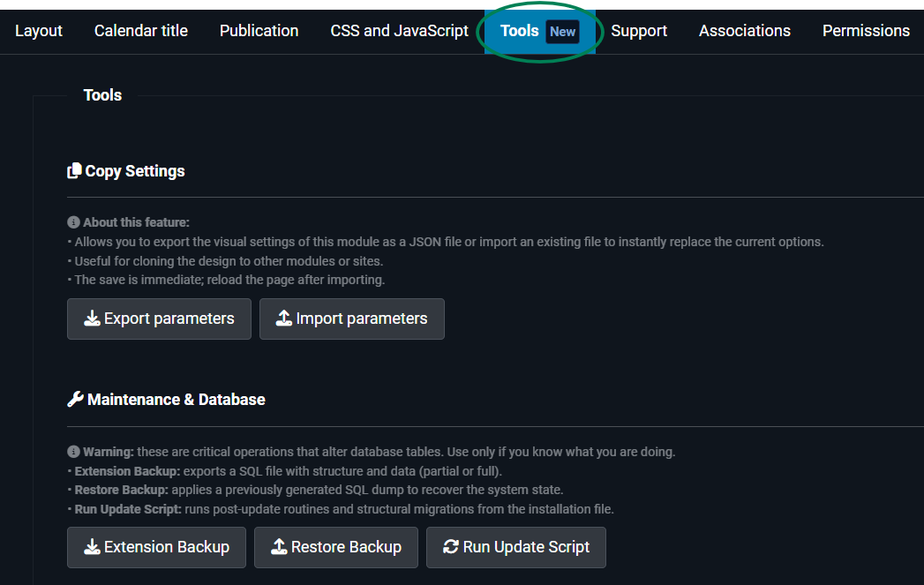The height and width of the screenshot is (585, 924).
Task: Click the 'About this feature:' label
Action: click(x=136, y=222)
